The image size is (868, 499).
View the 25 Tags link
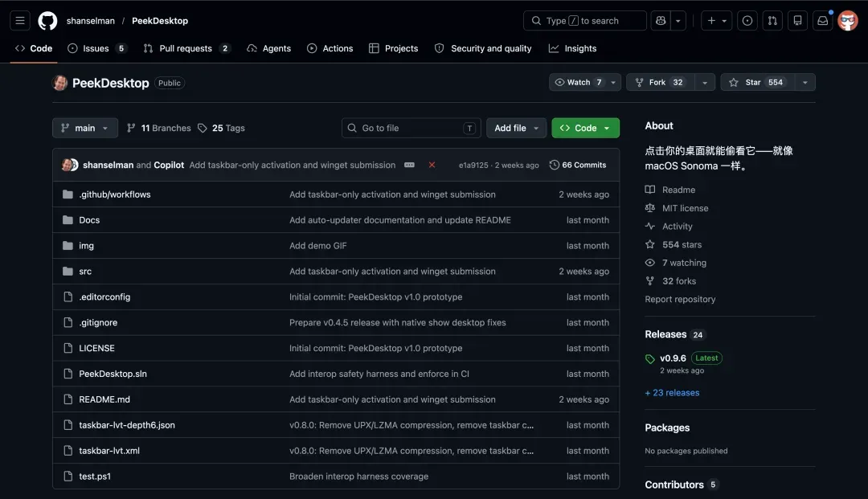222,128
